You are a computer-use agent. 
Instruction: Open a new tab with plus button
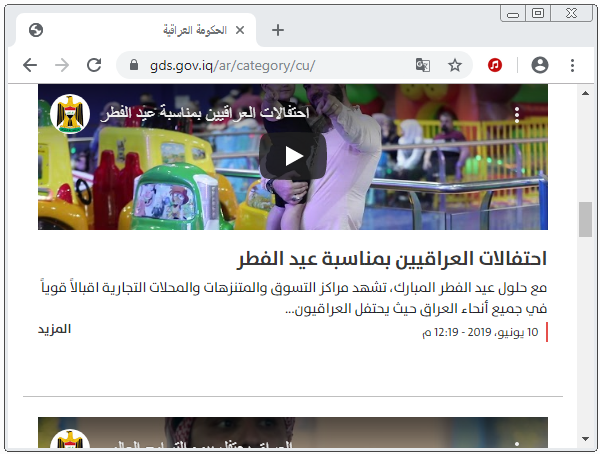278,30
